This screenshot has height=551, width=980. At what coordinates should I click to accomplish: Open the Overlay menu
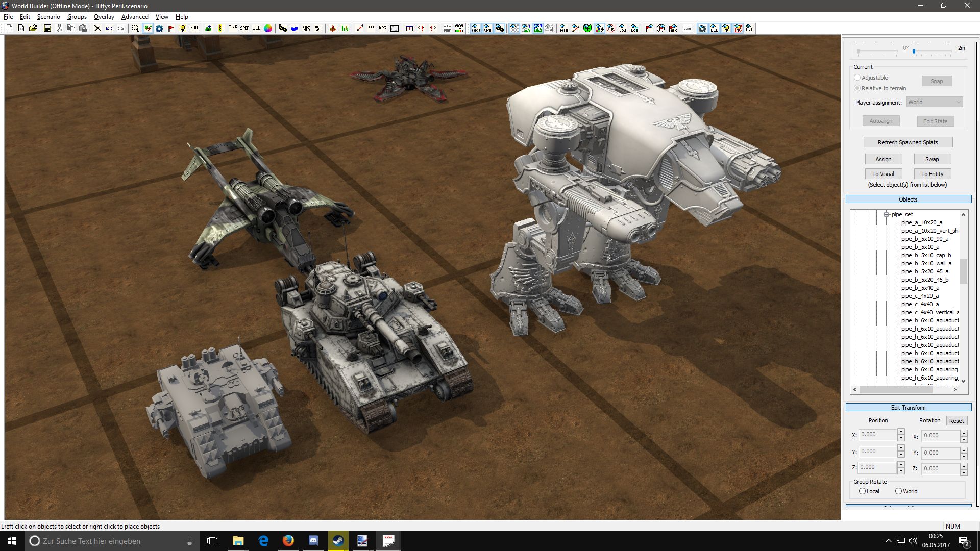(x=104, y=17)
